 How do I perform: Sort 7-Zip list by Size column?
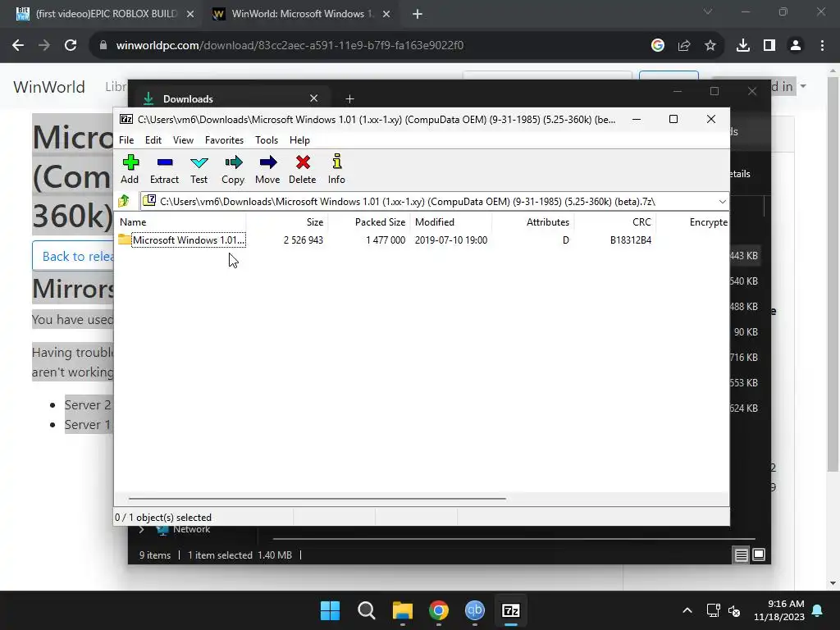click(287, 221)
